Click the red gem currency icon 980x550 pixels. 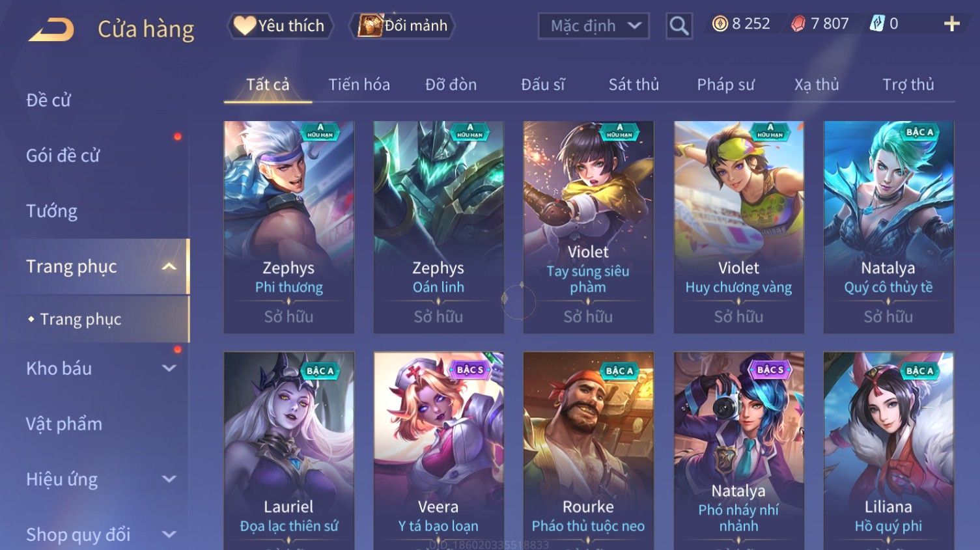coord(798,24)
